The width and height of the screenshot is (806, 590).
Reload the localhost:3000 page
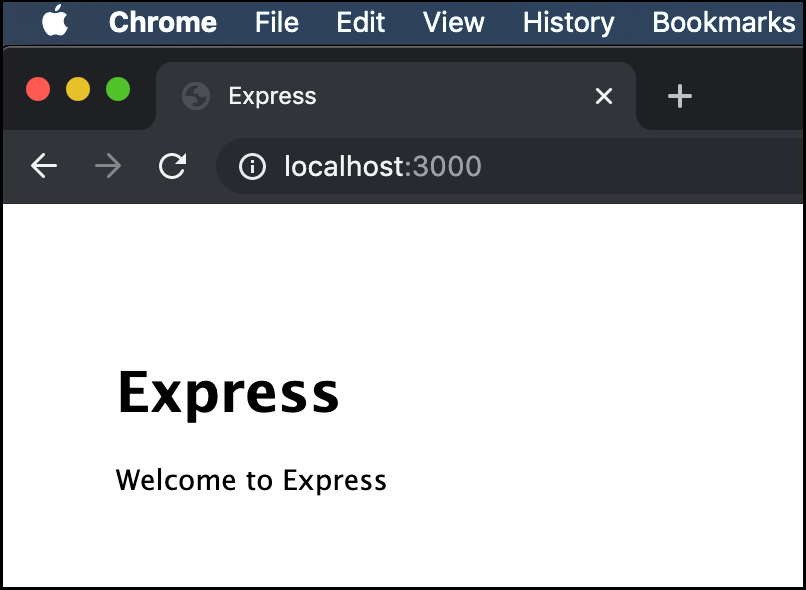point(172,166)
